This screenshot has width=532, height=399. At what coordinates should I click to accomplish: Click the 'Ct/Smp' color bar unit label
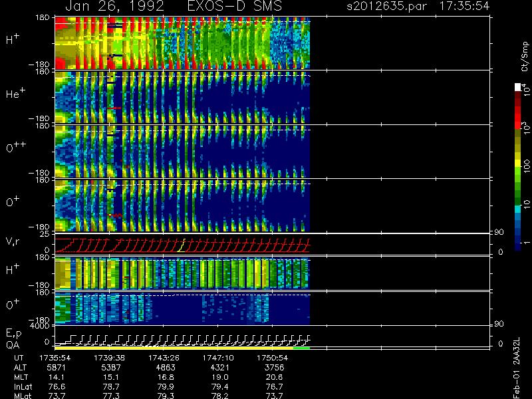525,57
